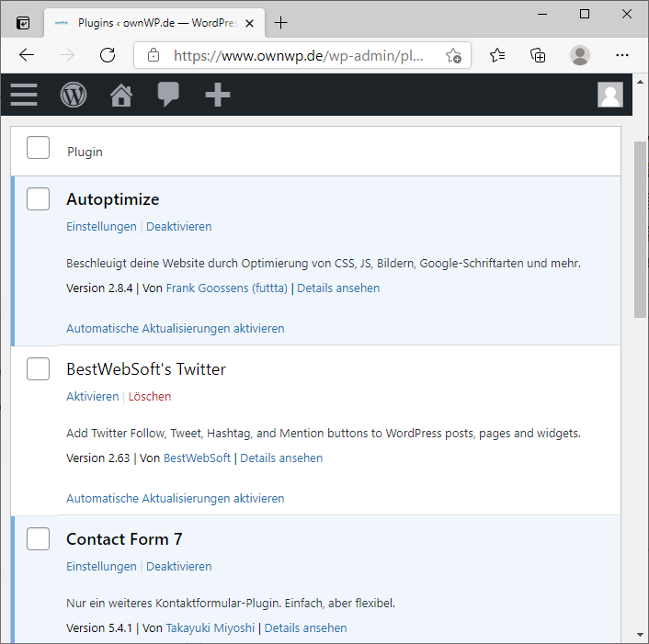Click the lock icon in the address bar
The image size is (649, 644).
coord(154,55)
